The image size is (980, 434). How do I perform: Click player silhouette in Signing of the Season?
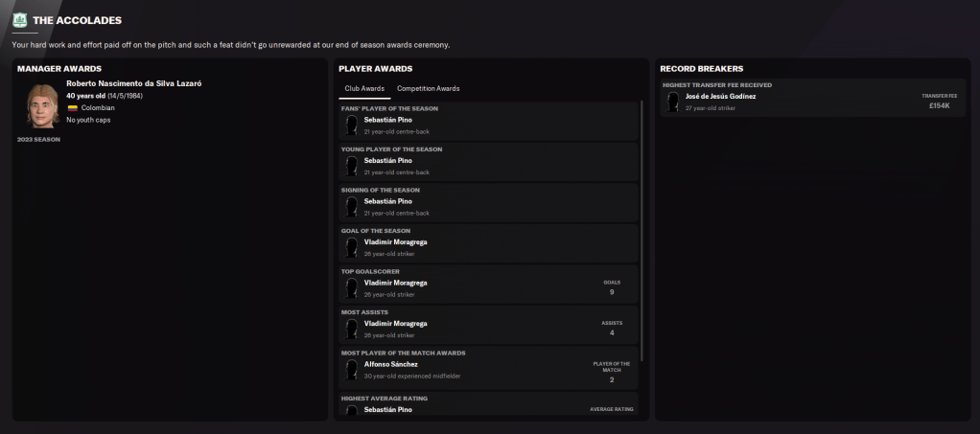click(x=352, y=207)
